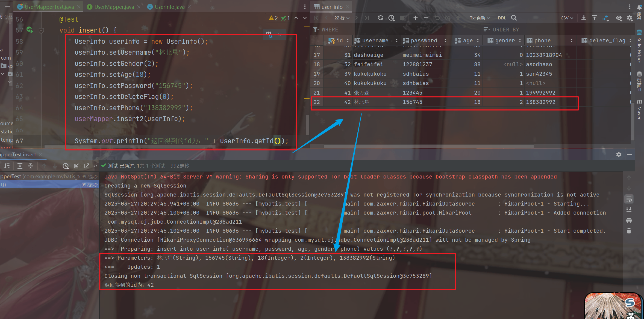Open the 22 行 page size dropdown

click(x=342, y=18)
